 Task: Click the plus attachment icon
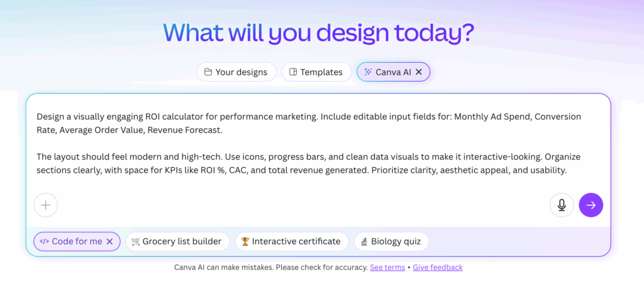45,205
